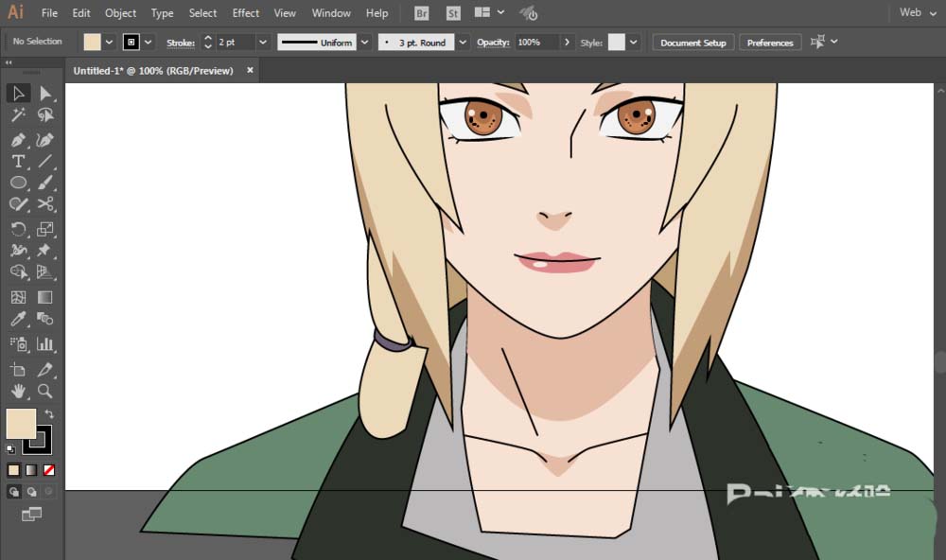
Task: Set paint mode to Gradient
Action: point(31,470)
